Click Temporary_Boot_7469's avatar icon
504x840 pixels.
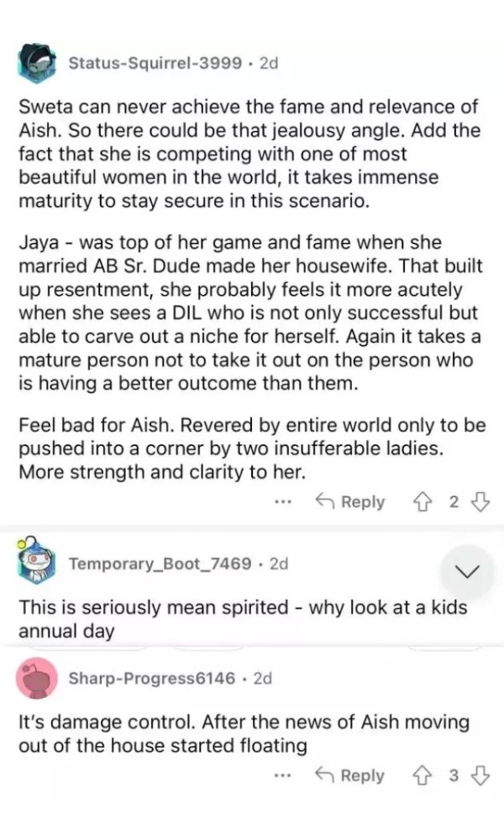coord(39,563)
